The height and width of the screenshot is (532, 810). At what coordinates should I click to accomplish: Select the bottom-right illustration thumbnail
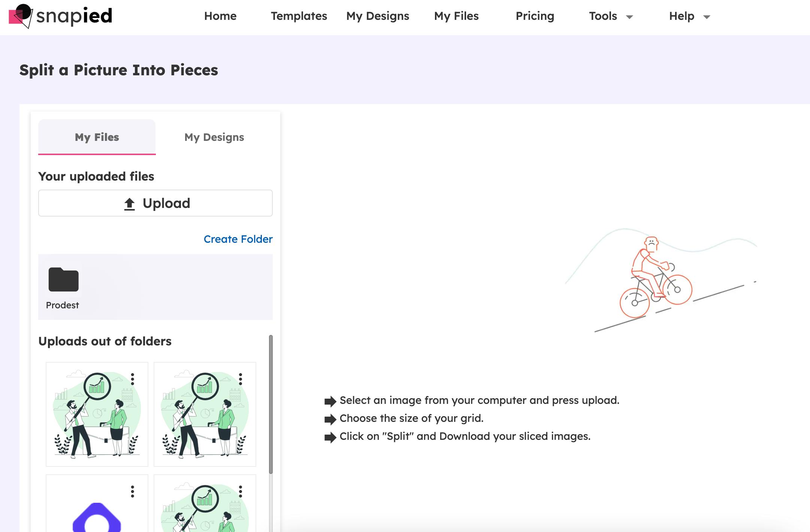coord(205,504)
